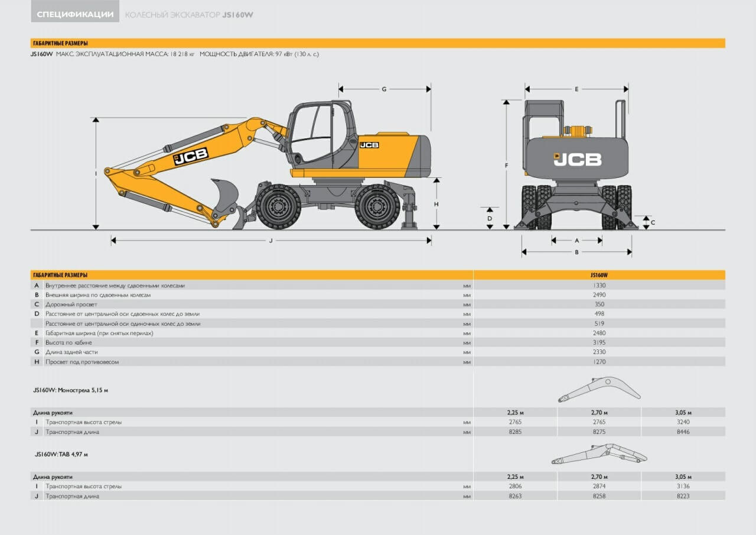Click row Габаритная ширина (при снятых перилах)
The width and height of the screenshot is (756, 535).
pyautogui.click(x=378, y=333)
